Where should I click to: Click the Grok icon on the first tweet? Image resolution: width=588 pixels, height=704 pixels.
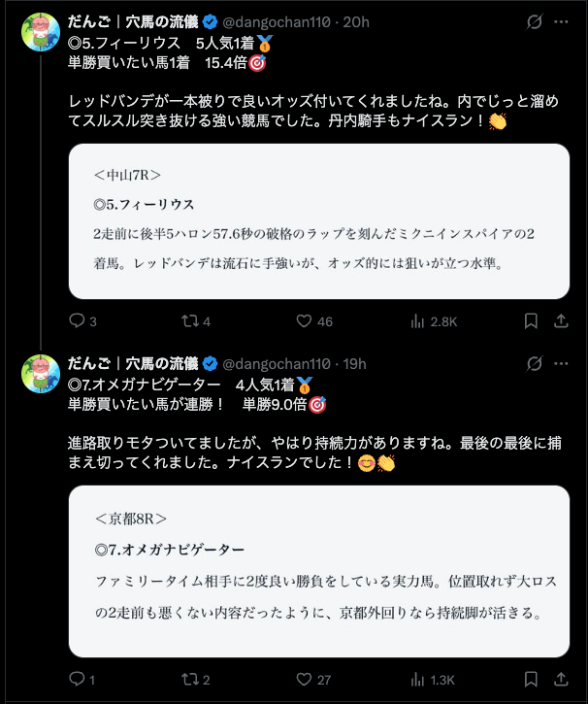pyautogui.click(x=533, y=22)
